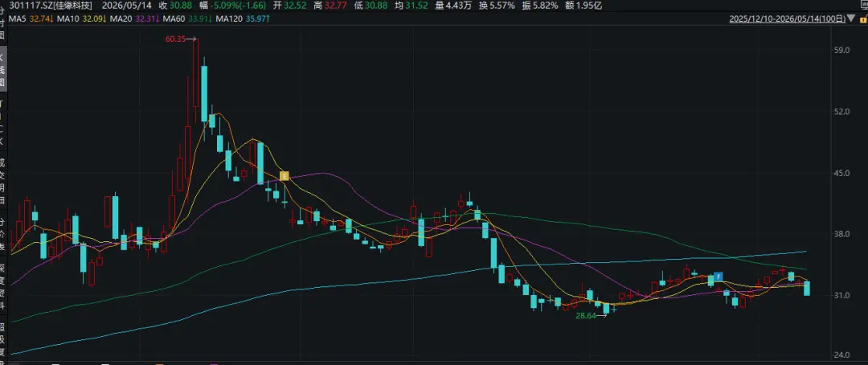This screenshot has width=868, height=365.
Task: Click the MA10 32.09 indicator label
Action: [x=80, y=18]
